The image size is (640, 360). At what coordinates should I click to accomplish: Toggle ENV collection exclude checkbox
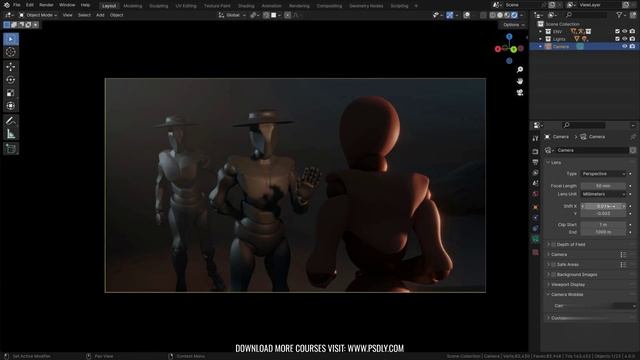pos(617,31)
